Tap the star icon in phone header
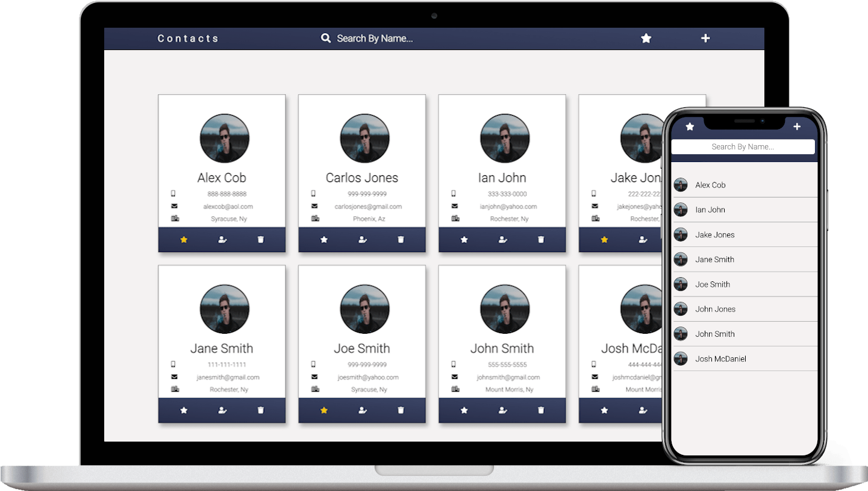868x491 pixels. click(690, 127)
